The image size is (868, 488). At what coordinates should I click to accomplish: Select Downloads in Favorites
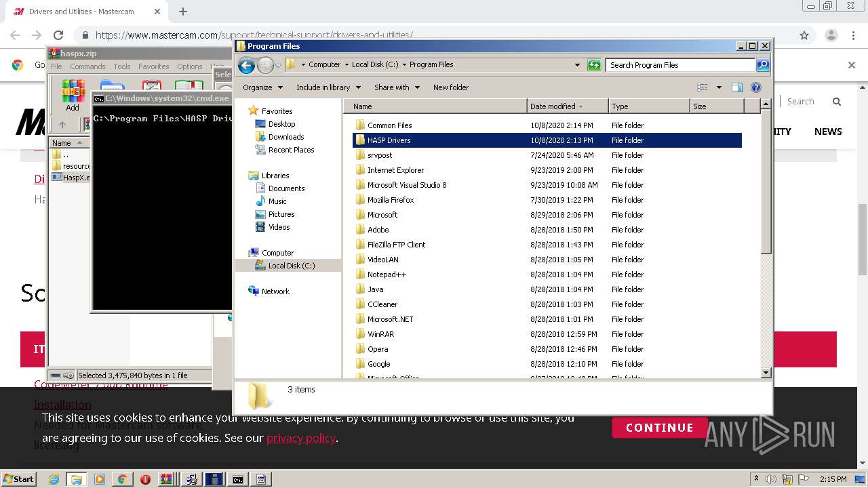(286, 137)
